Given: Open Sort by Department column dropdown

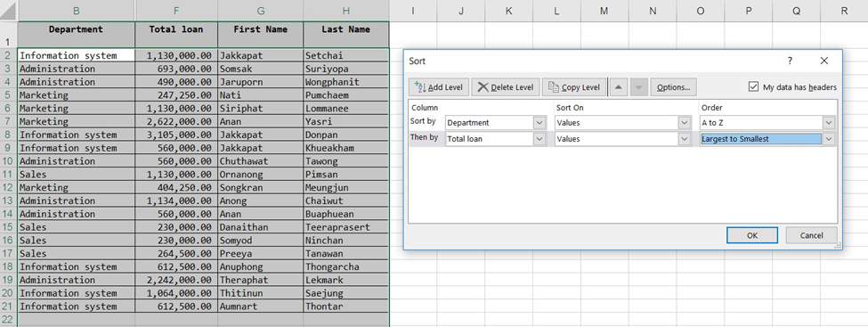Looking at the screenshot, I should pyautogui.click(x=539, y=122).
